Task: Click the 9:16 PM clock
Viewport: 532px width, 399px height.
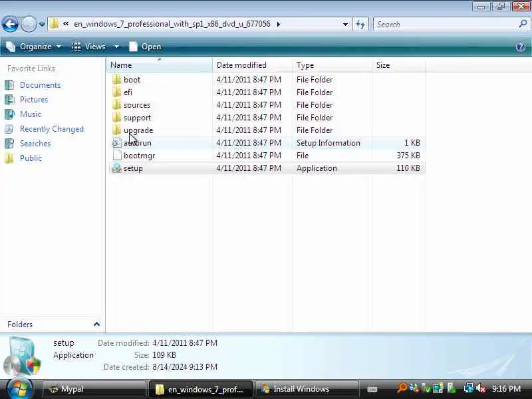Action: coord(506,389)
